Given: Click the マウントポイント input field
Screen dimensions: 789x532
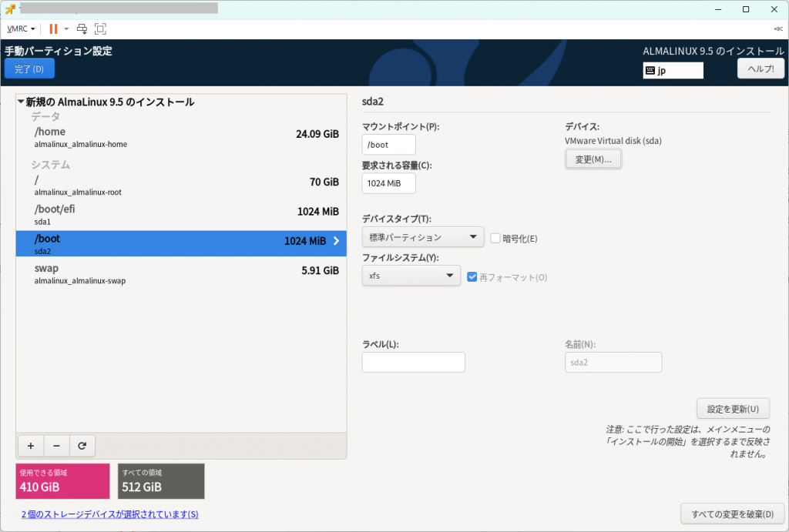Looking at the screenshot, I should tap(388, 145).
